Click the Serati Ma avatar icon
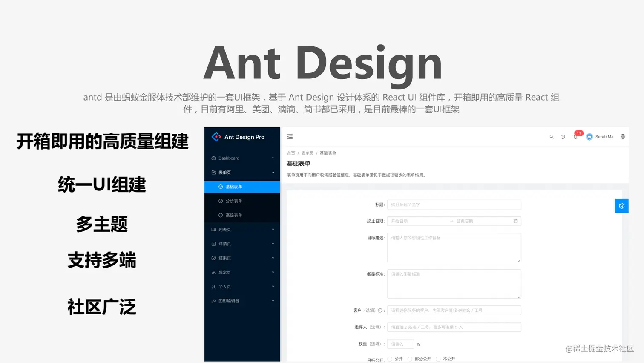644x363 pixels. coord(589,137)
